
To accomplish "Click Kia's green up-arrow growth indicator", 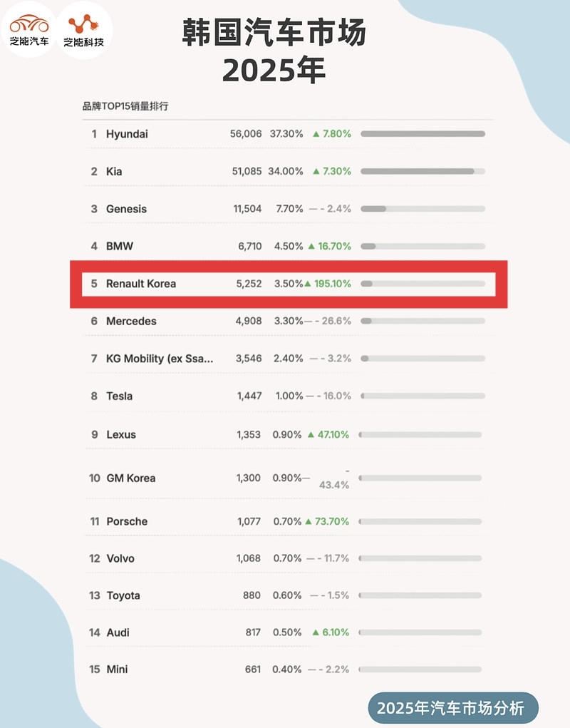I will click(331, 171).
